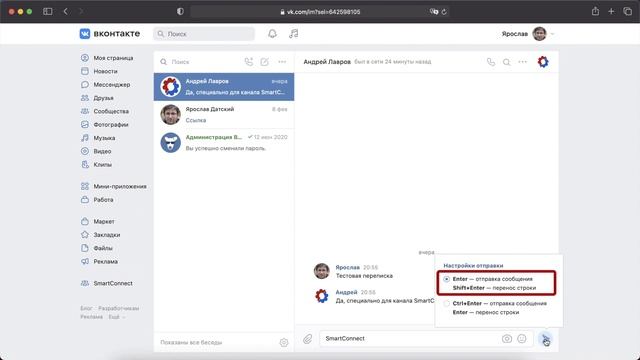Go back in Safari
The height and width of the screenshot is (360, 640).
(65, 11)
